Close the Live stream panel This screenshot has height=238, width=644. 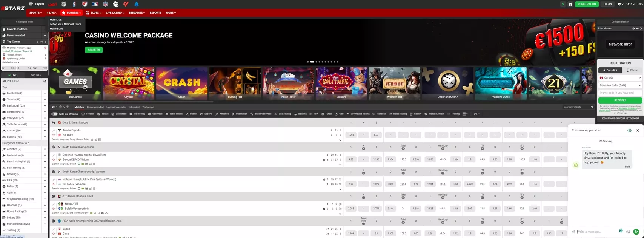tap(641, 28)
